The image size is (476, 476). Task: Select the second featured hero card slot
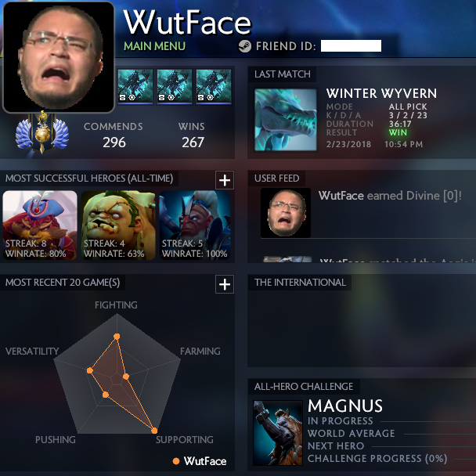tap(175, 86)
